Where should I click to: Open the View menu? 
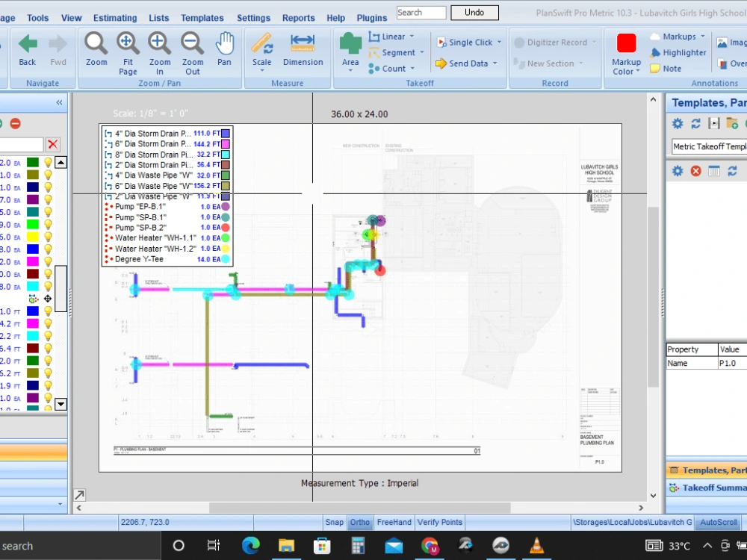(72, 18)
